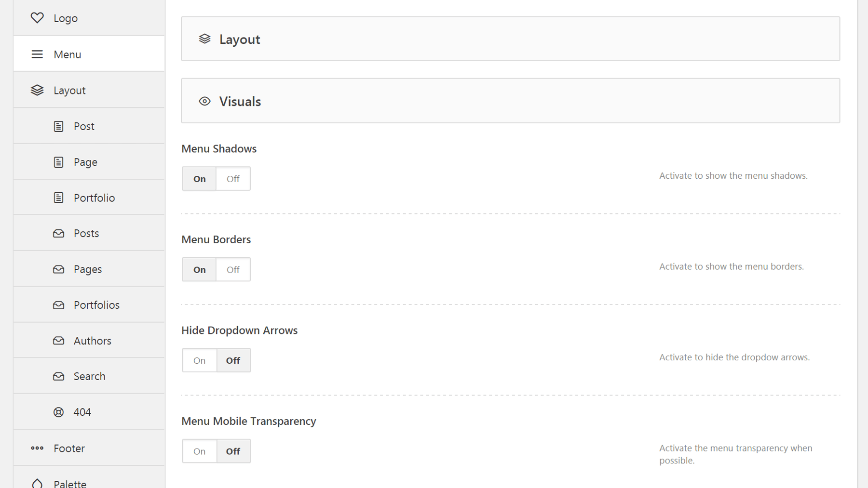Screen dimensions: 868x488
Task: Open the Footer settings tab
Action: pos(89,448)
